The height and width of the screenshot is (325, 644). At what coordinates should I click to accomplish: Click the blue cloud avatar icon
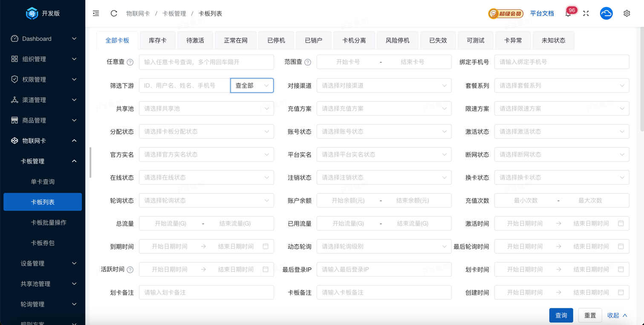606,14
